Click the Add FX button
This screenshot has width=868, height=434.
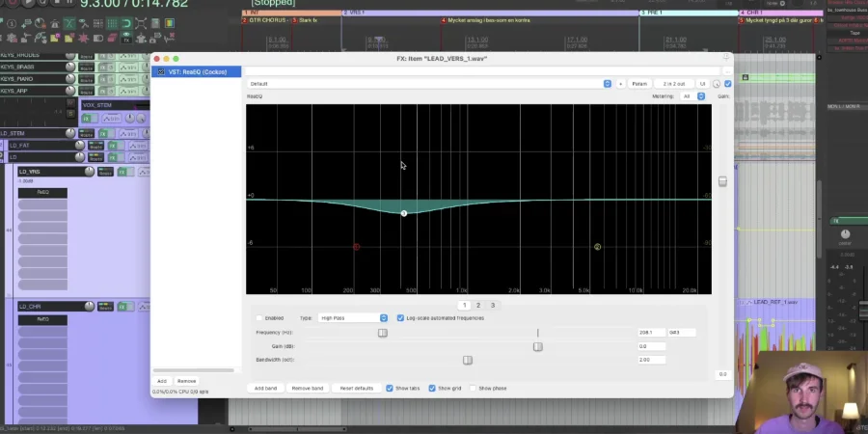click(x=162, y=381)
